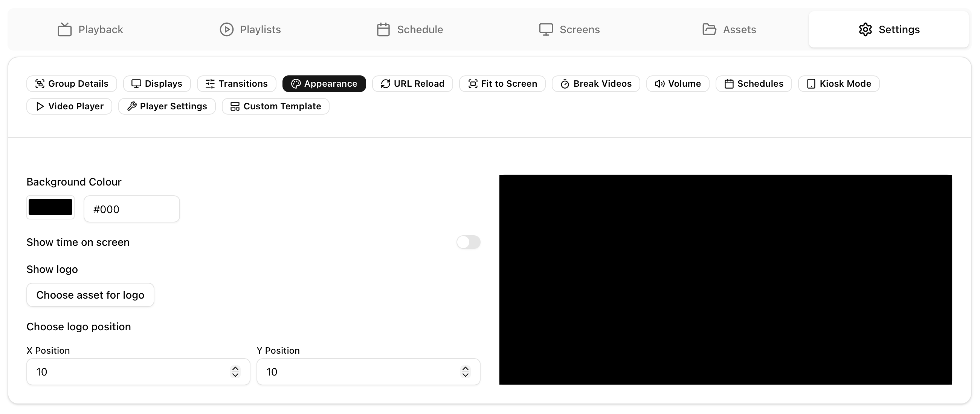Decrease Y Position with down arrow
Viewport: 980px width, 414px height.
tap(465, 375)
